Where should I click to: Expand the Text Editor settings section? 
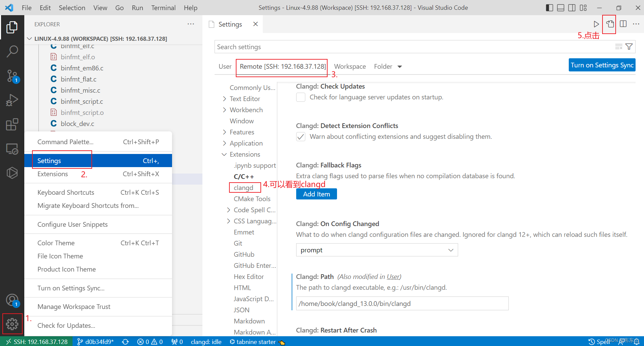pos(225,99)
